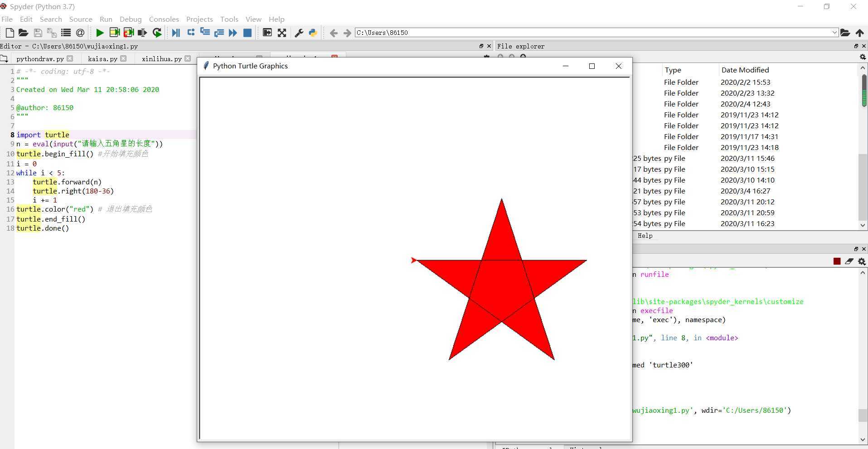
Task: Switch to kaisa.py editor tab
Action: pyautogui.click(x=102, y=59)
